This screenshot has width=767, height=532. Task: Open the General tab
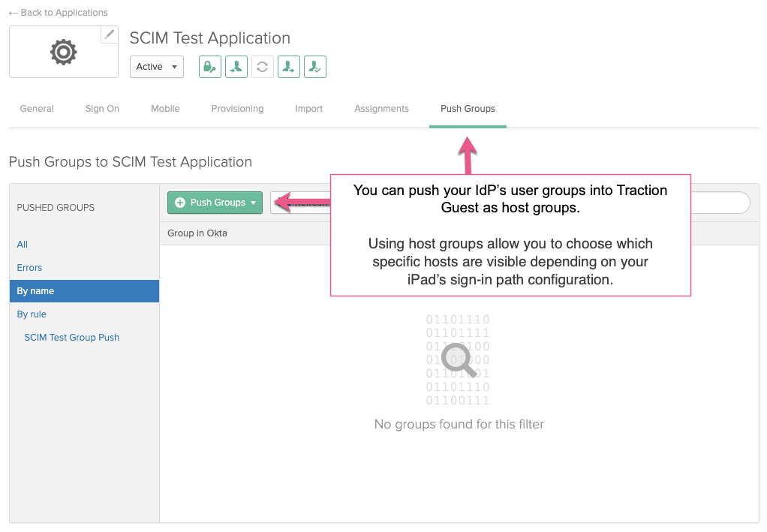point(36,108)
